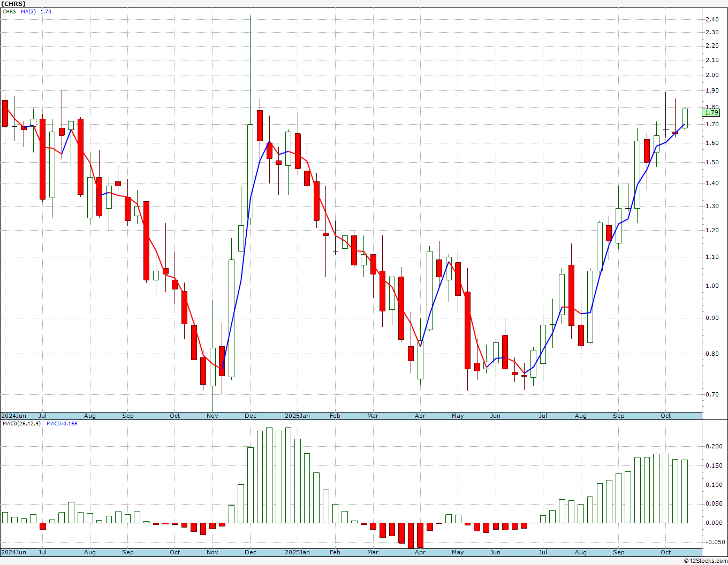The height and width of the screenshot is (565, 728).
Task: Pick the 2.10 price axis label
Action: 712,60
